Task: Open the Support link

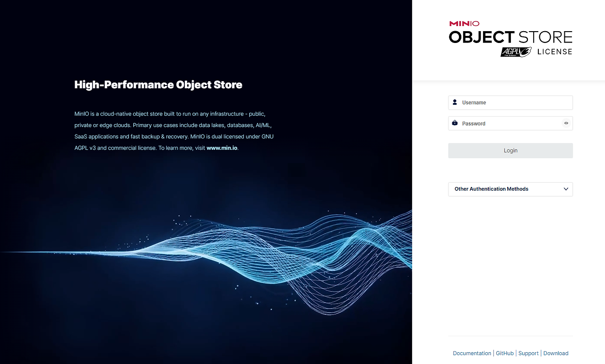Action: (528, 353)
